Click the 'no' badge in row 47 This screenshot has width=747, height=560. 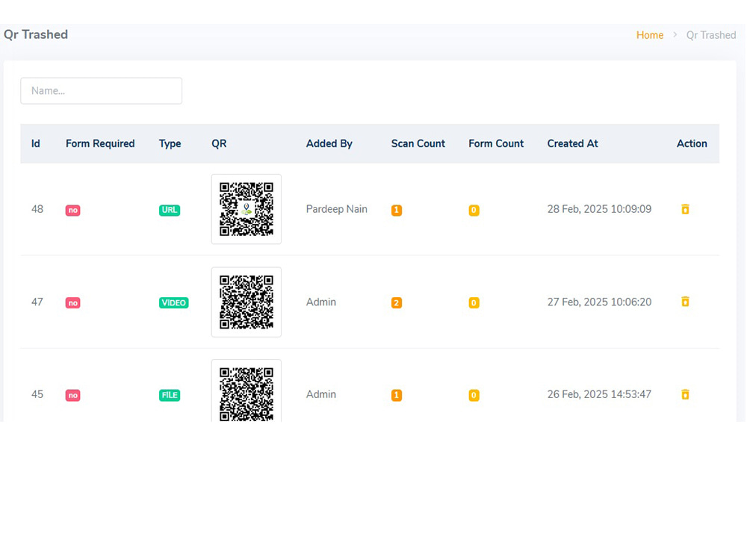73,303
